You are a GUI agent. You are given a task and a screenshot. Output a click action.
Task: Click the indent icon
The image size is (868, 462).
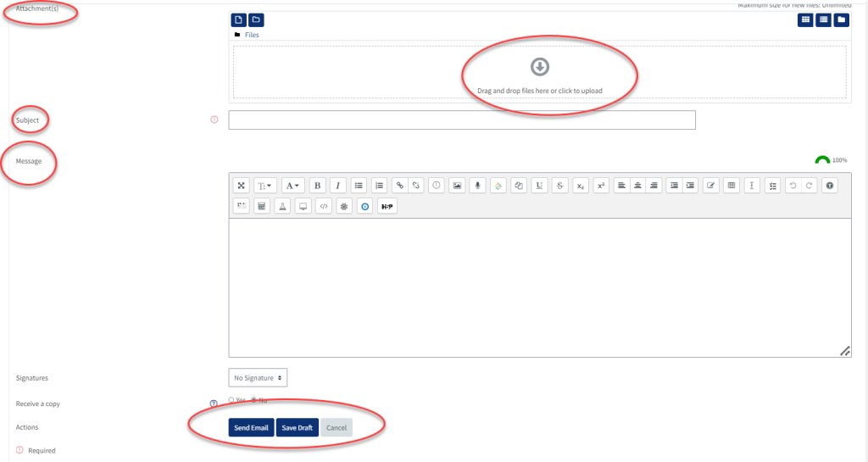[x=690, y=186]
